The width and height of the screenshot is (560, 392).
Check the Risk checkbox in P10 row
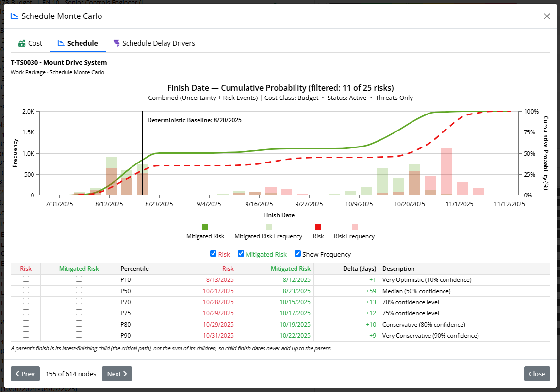[x=26, y=279]
